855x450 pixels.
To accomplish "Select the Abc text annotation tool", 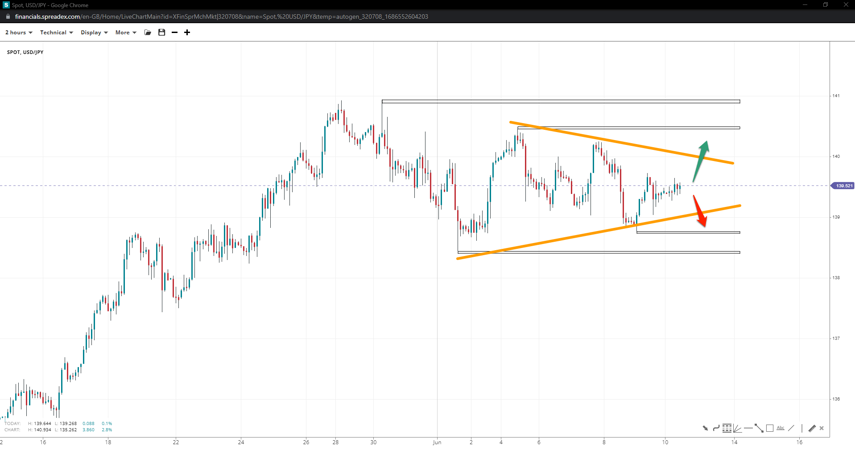I will pos(780,428).
